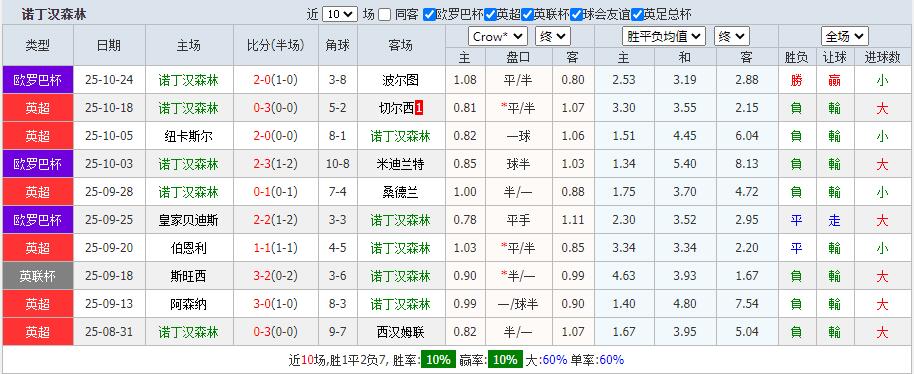914x374 pixels.
Task: Click score 2-2(1-2) for 皇家贝迪斯 match
Action: (x=275, y=220)
